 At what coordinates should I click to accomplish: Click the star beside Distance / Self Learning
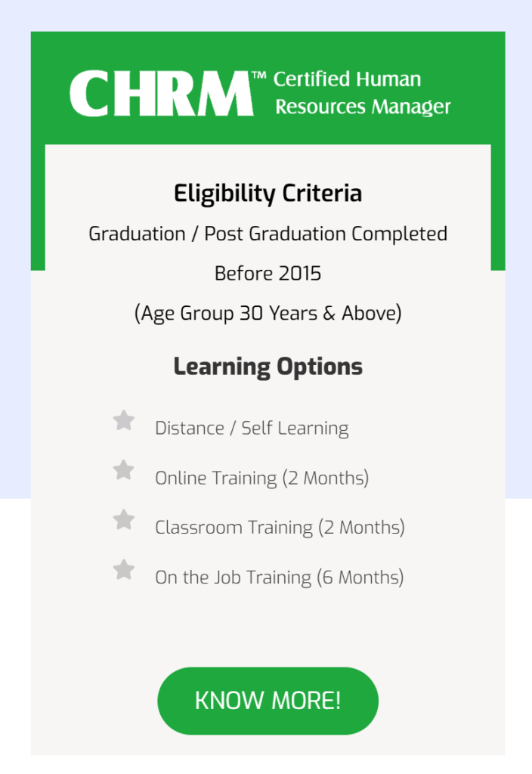[x=123, y=421]
